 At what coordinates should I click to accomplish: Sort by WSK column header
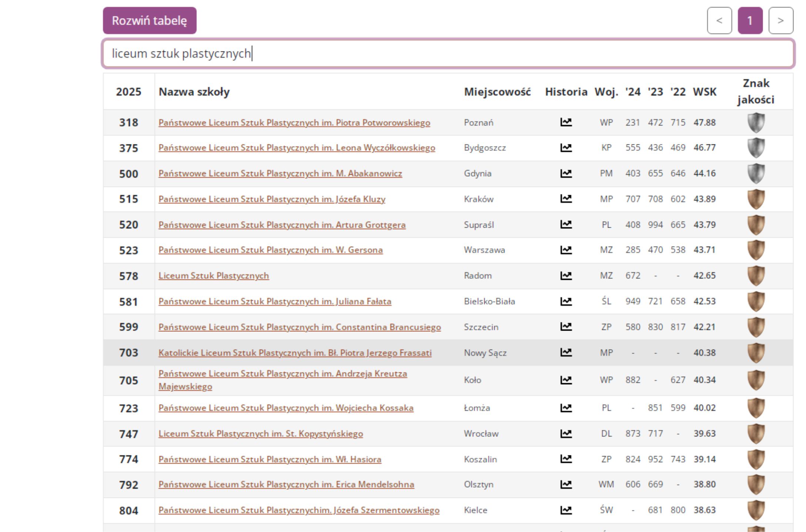click(704, 92)
